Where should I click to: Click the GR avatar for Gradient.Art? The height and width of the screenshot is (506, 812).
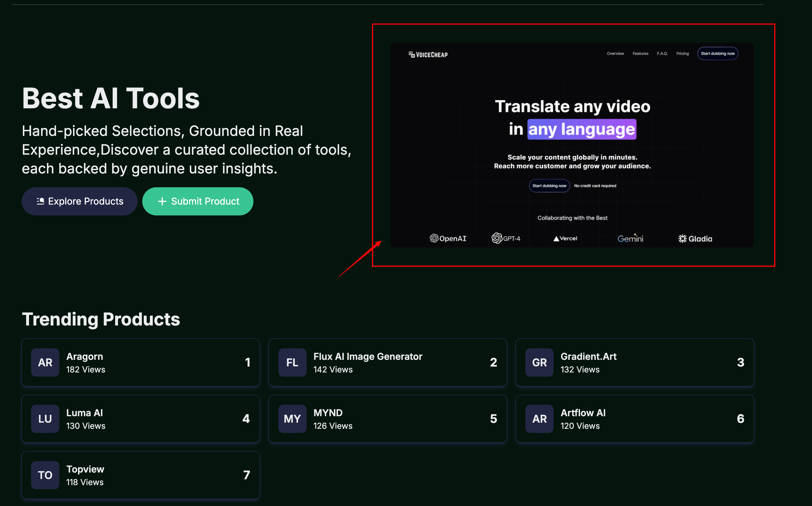coord(539,362)
